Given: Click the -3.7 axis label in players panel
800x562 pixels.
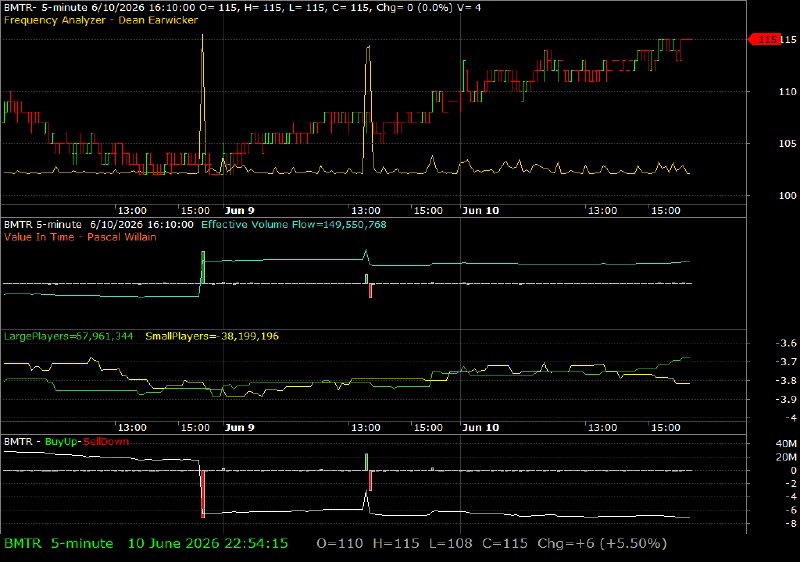Looking at the screenshot, I should coord(786,362).
